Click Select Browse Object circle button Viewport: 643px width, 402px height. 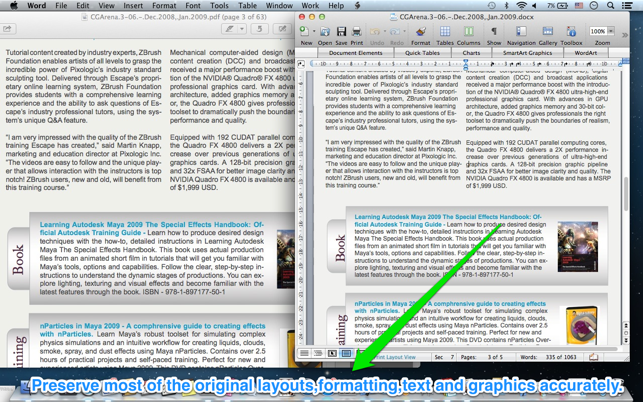click(626, 333)
